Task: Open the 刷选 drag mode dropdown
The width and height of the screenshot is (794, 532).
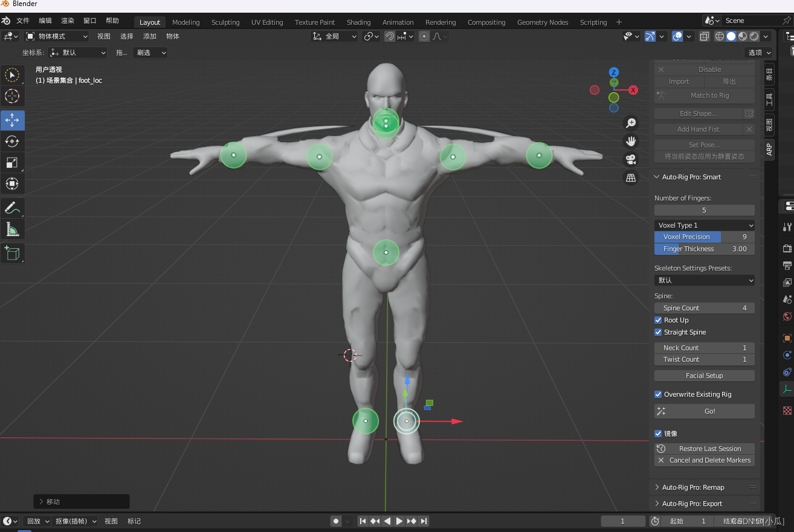Action: coord(150,53)
